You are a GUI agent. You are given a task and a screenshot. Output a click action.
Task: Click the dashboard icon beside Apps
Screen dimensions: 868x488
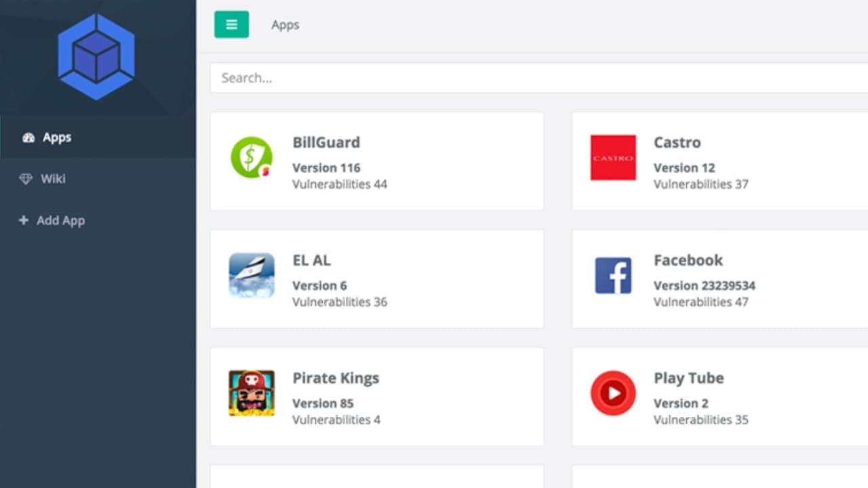click(28, 138)
